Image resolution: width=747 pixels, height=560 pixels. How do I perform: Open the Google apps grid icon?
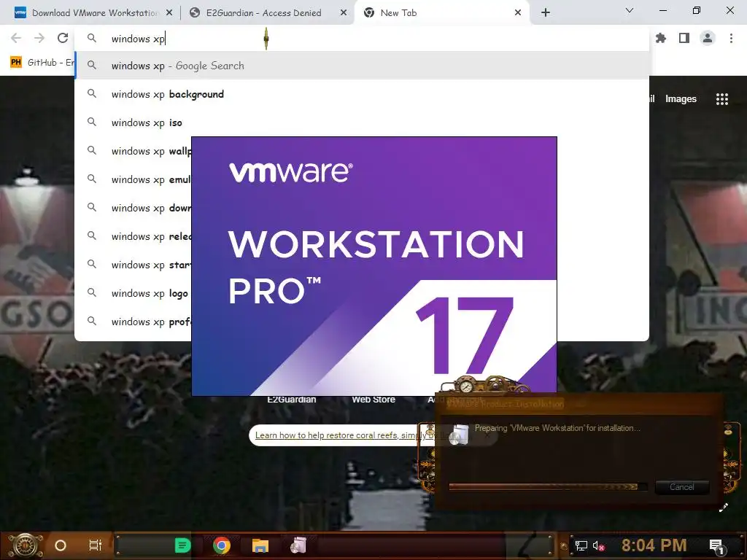722,99
